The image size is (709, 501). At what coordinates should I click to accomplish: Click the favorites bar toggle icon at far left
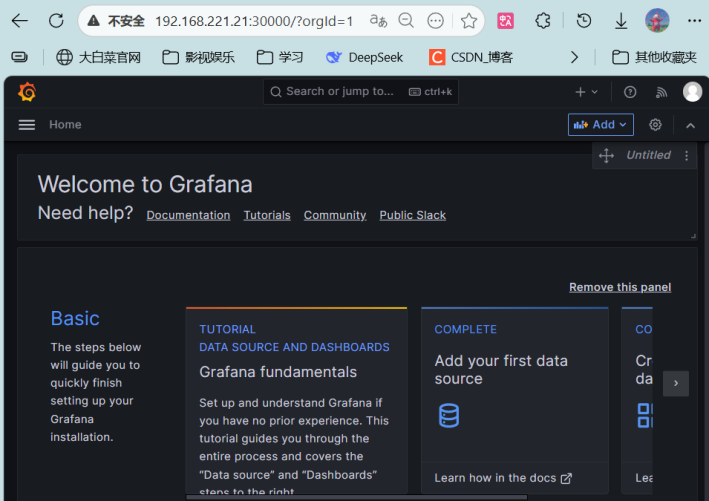(x=19, y=57)
